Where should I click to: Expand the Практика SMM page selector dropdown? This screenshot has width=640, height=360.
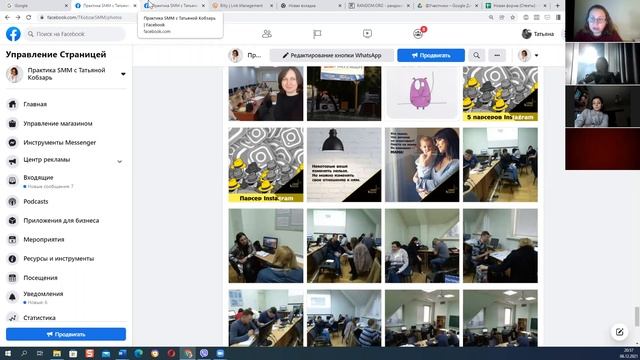[x=123, y=74]
